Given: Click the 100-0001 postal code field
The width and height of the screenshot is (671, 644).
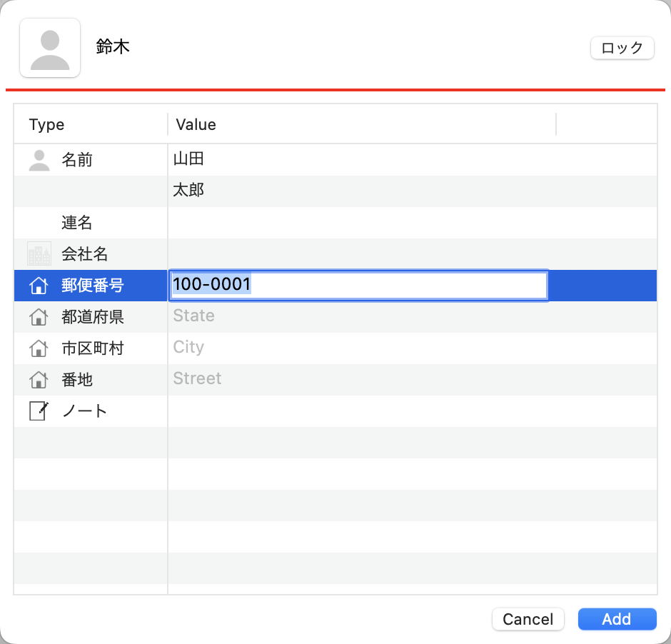Looking at the screenshot, I should (358, 285).
